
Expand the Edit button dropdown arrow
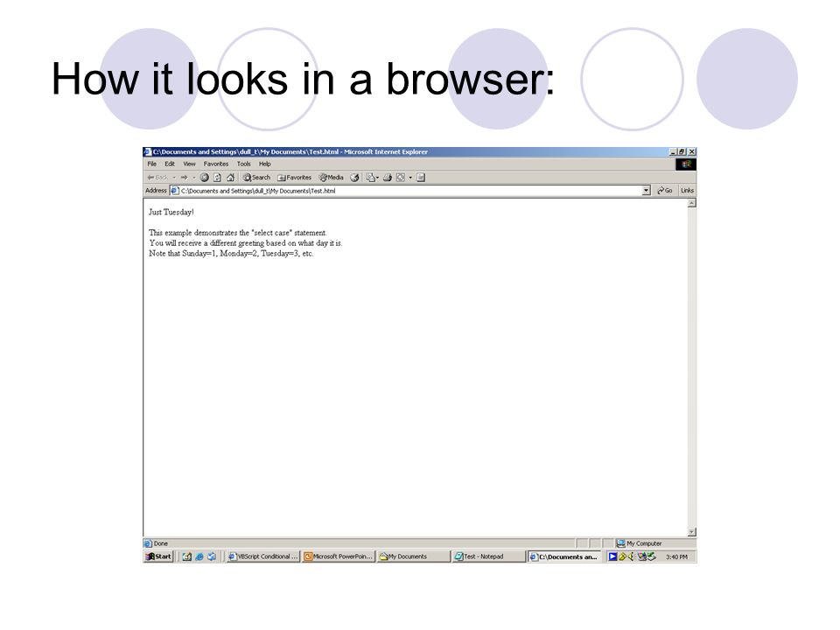pyautogui.click(x=410, y=178)
